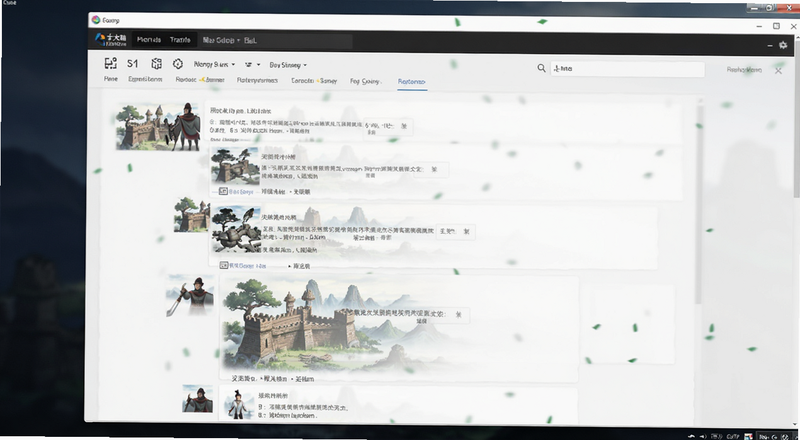Open the first text dropdown in the toolbar
800x440 pixels.
(x=214, y=64)
